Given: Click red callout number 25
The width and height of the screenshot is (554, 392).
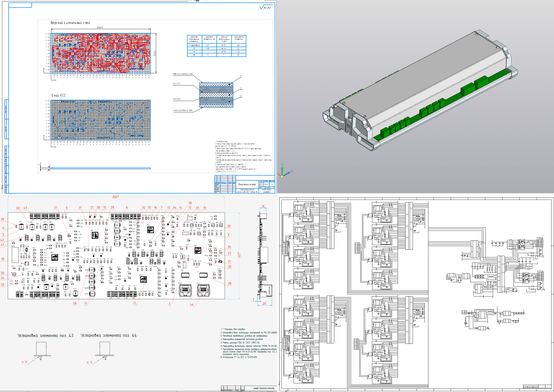Looking at the screenshot, I should click(x=229, y=226).
